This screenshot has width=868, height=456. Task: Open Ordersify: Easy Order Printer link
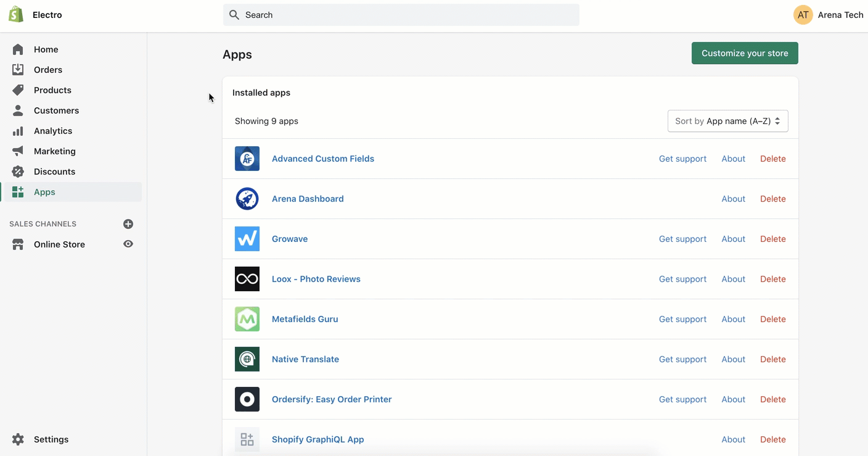point(332,399)
